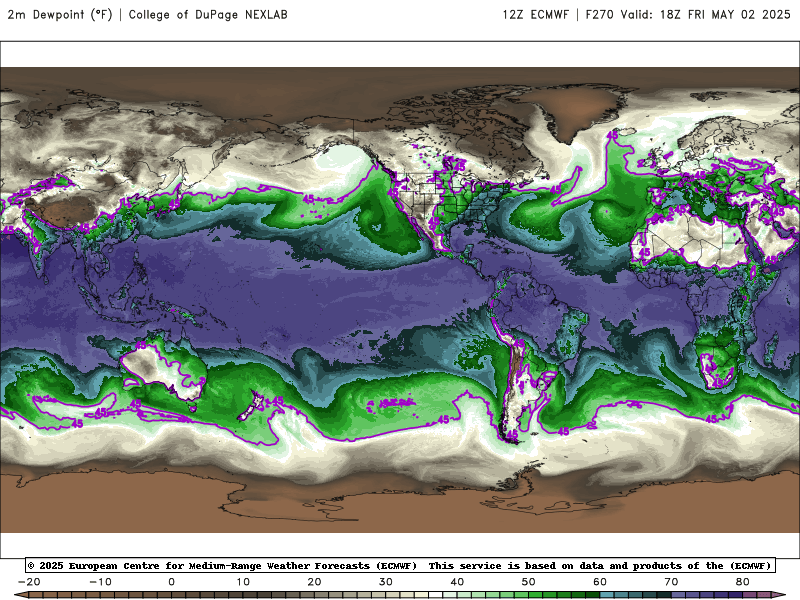Click the 40 value on the color scale

(457, 582)
